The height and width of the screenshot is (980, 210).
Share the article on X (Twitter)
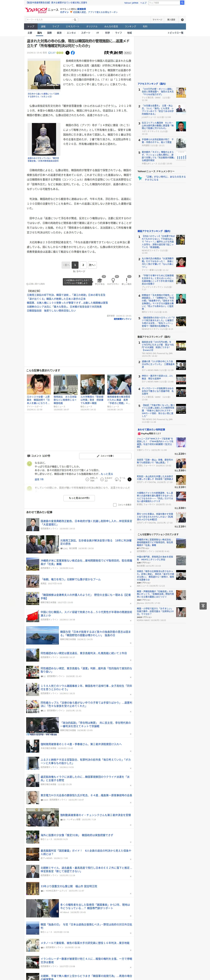click(67, 53)
